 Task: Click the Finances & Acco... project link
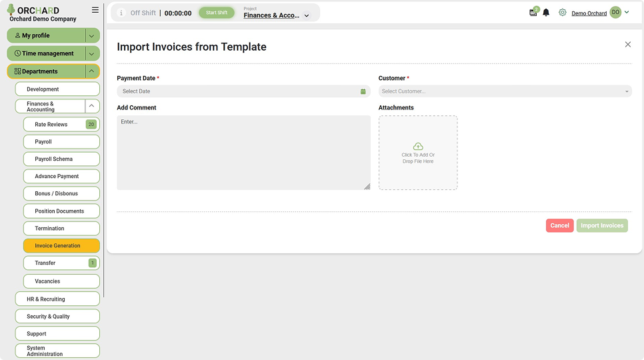(271, 15)
